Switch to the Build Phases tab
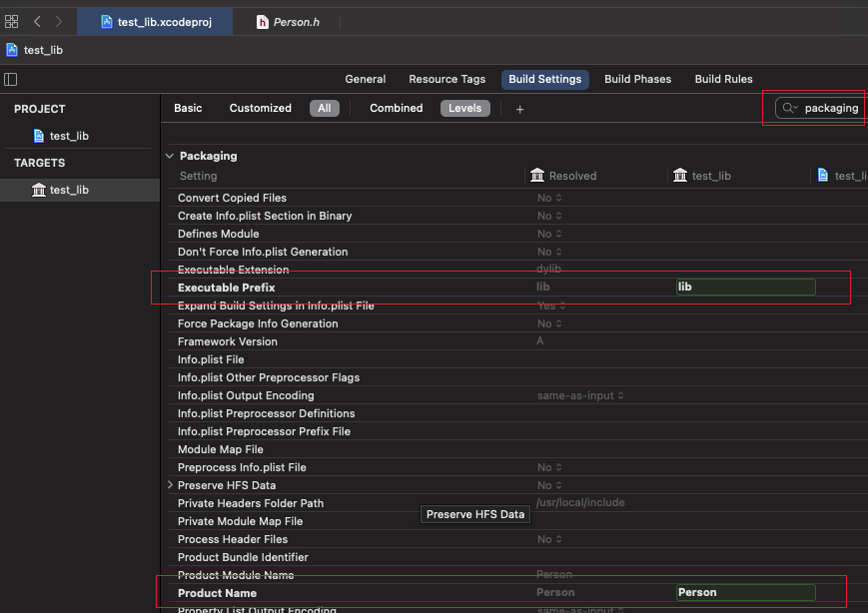Viewport: 868px width, 613px height. click(x=637, y=79)
